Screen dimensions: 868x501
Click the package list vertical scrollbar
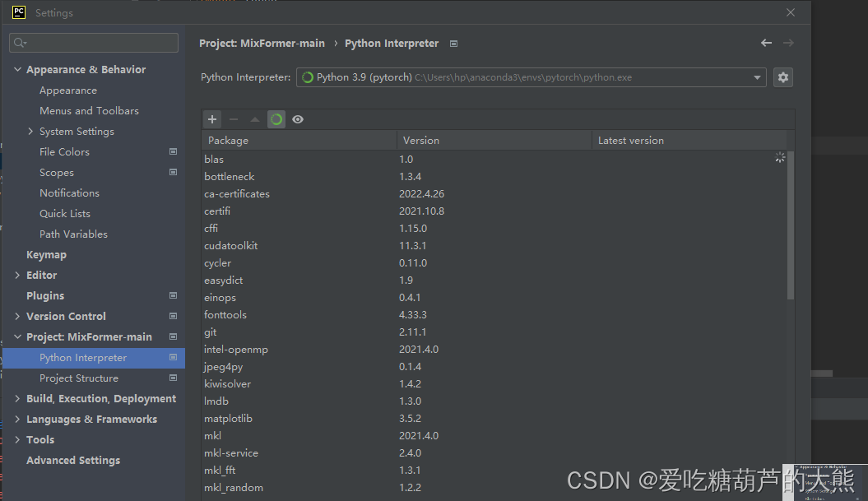791,225
